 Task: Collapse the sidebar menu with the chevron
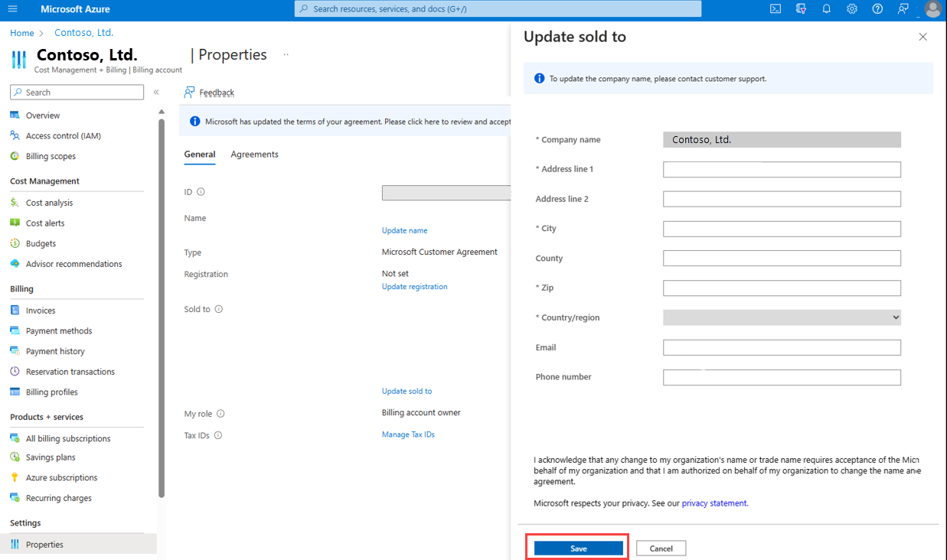coord(156,92)
